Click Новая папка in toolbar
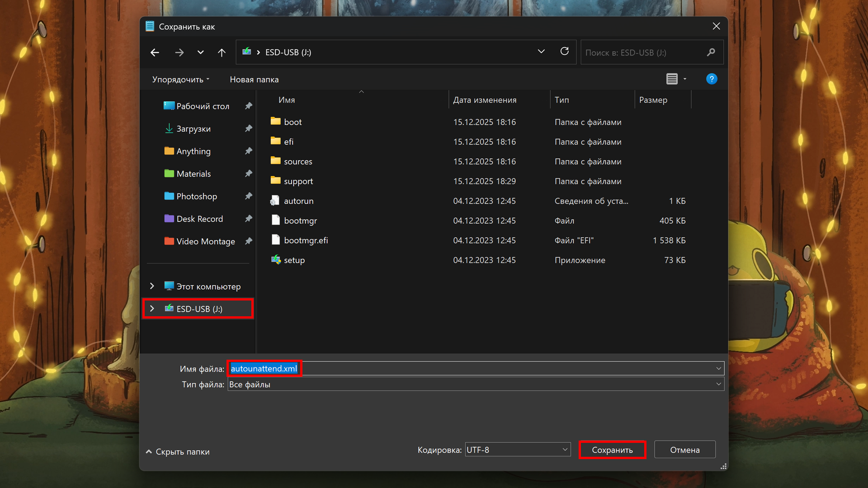The height and width of the screenshot is (488, 868). coord(254,80)
